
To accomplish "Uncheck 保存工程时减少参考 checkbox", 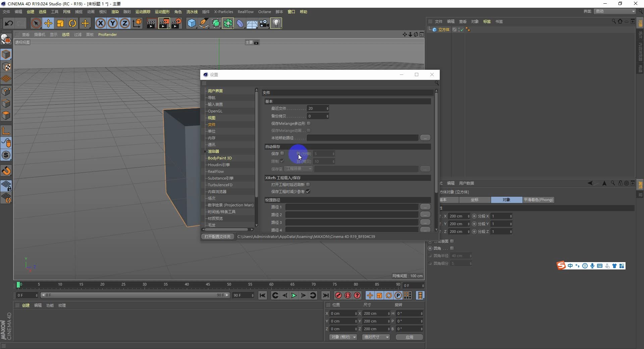I will 308,191.
